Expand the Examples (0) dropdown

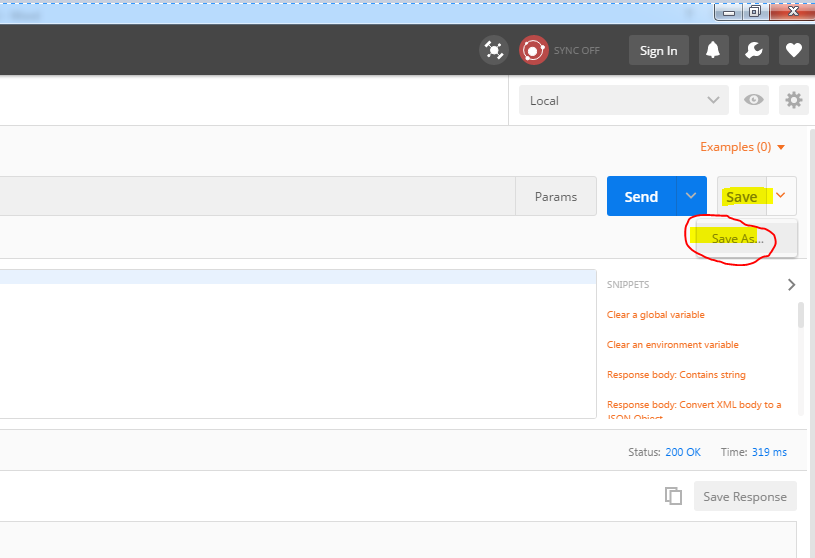click(743, 147)
